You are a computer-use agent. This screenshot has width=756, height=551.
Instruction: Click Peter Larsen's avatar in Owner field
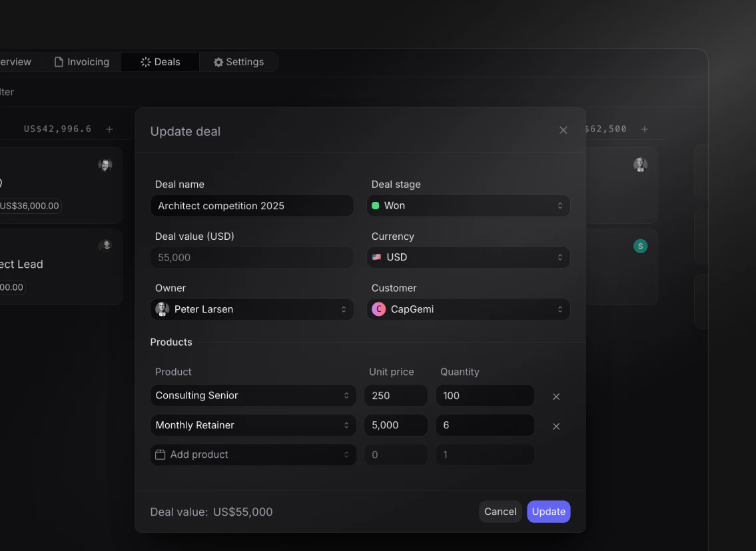click(x=162, y=309)
